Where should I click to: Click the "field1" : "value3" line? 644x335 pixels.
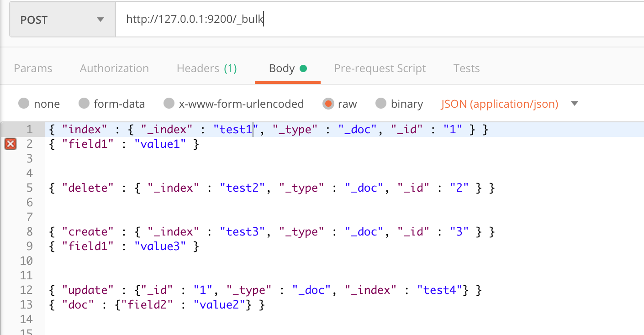click(124, 246)
